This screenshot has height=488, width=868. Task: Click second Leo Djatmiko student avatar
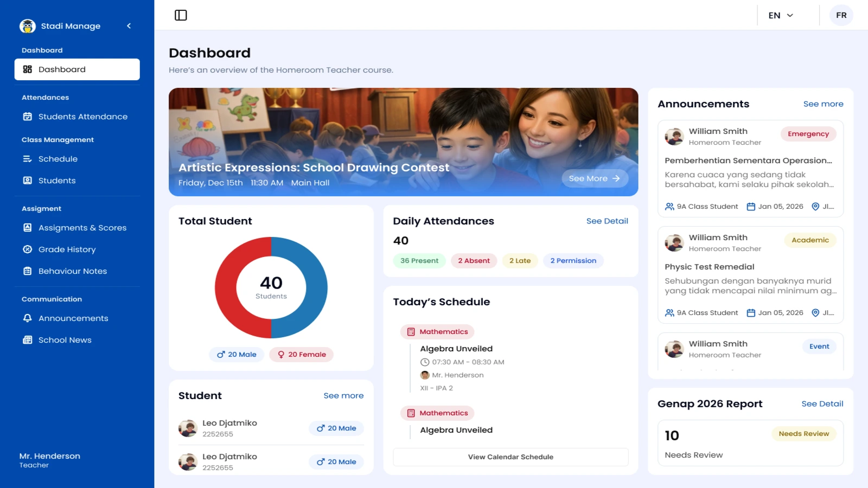point(188,462)
